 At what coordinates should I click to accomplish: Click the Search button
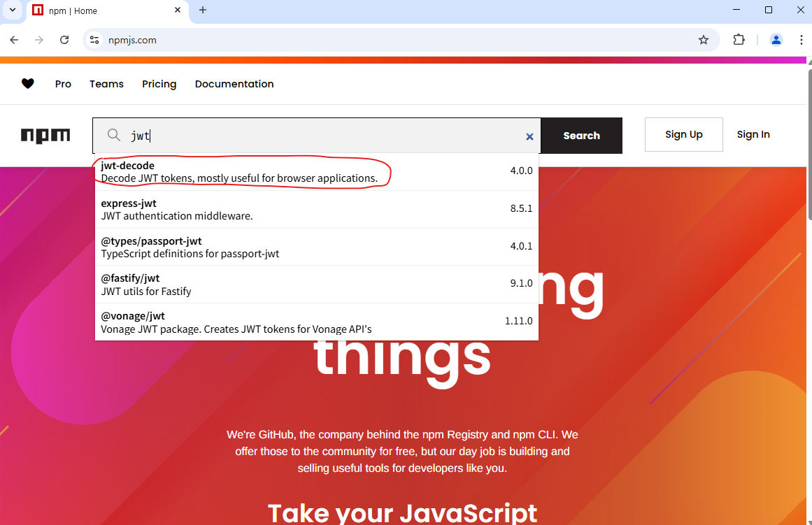(582, 136)
